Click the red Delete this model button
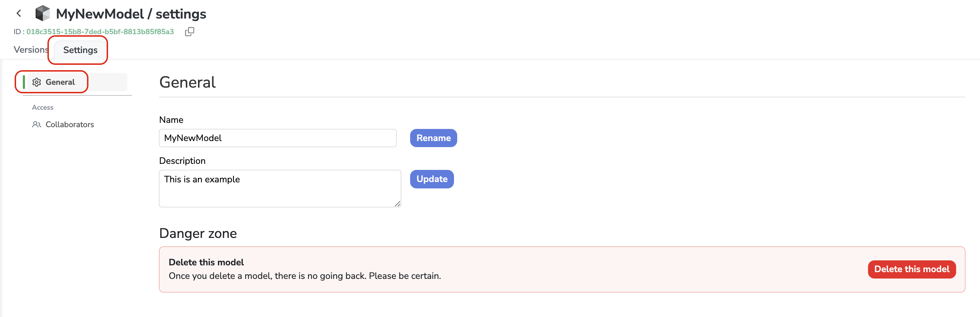The height and width of the screenshot is (317, 980). click(x=912, y=270)
